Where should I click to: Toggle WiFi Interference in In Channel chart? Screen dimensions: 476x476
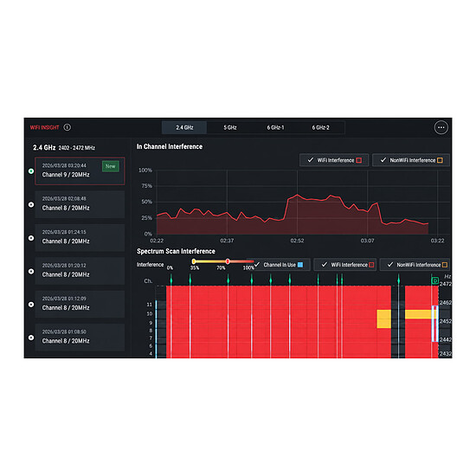pos(334,160)
